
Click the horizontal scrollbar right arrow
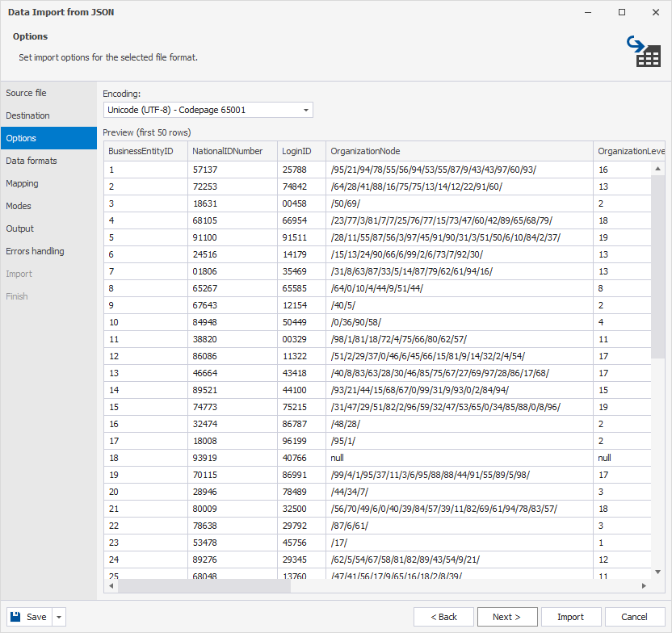(644, 585)
